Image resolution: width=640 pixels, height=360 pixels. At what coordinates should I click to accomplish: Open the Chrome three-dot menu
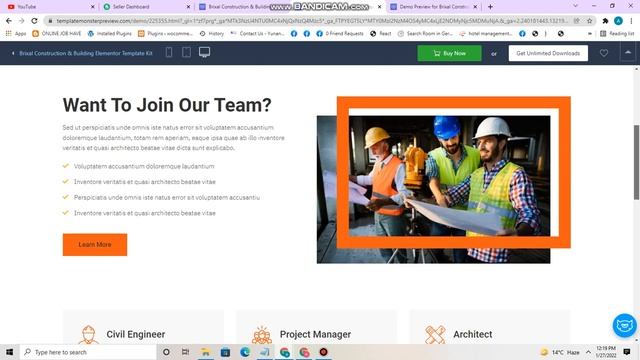pos(631,20)
